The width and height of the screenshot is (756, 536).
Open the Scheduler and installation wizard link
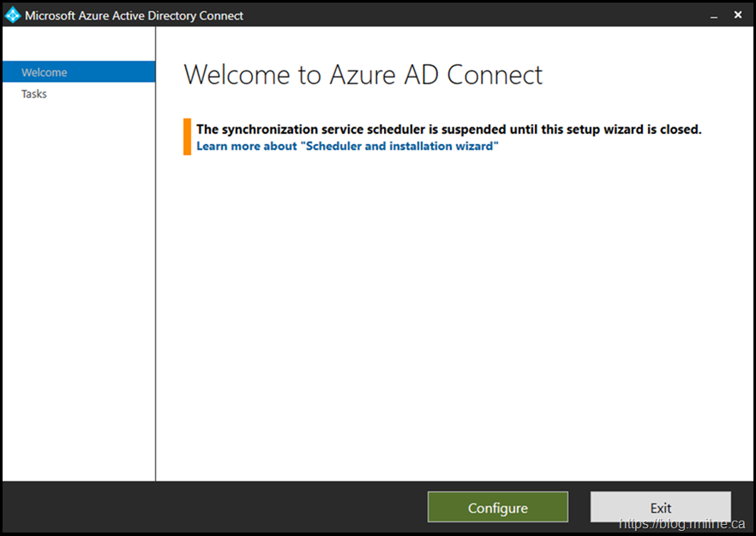[x=347, y=147]
